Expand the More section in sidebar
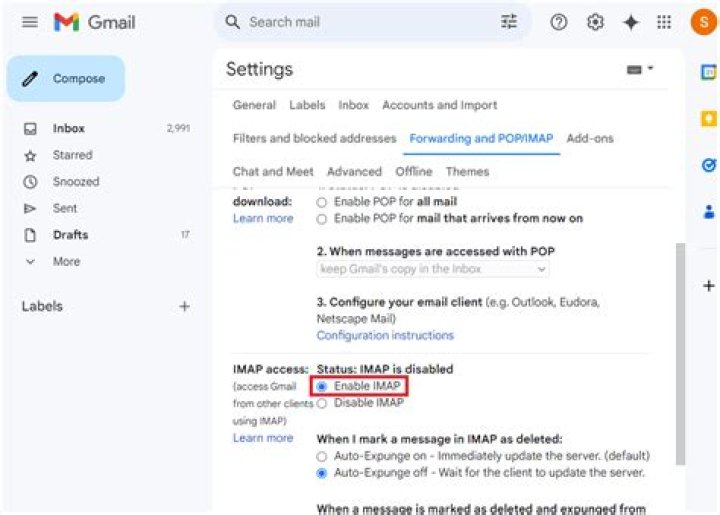The image size is (720, 515). pyautogui.click(x=66, y=261)
